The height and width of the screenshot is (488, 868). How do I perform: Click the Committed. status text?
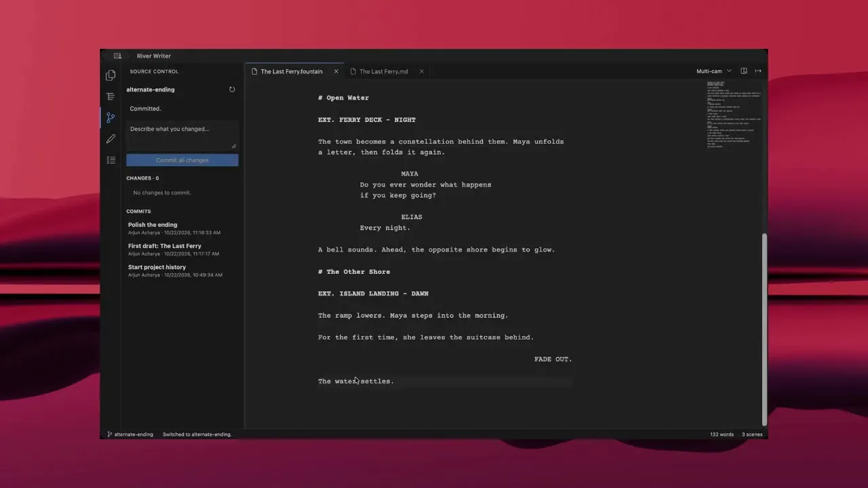(x=146, y=108)
